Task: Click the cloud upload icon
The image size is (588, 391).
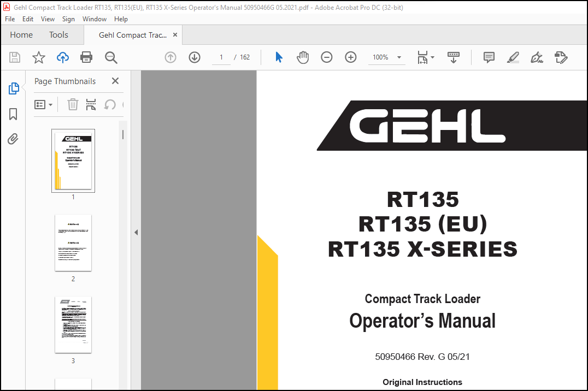Action: coord(63,57)
